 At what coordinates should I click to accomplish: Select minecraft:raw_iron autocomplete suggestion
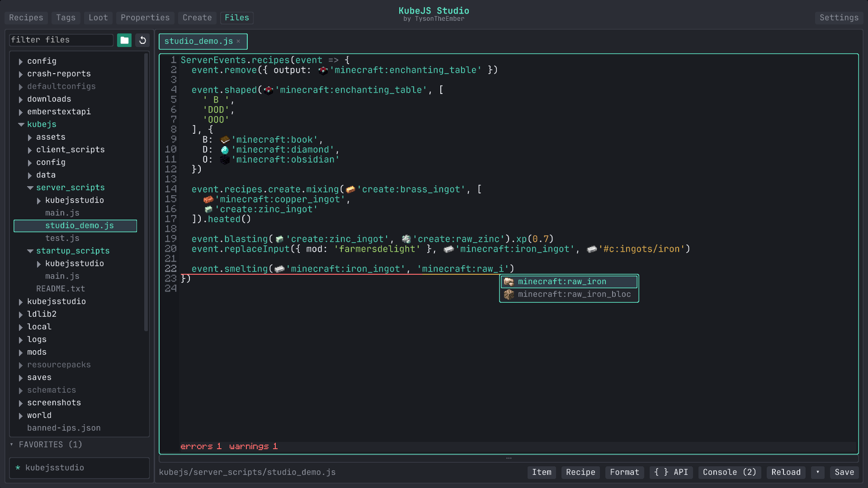coord(569,282)
